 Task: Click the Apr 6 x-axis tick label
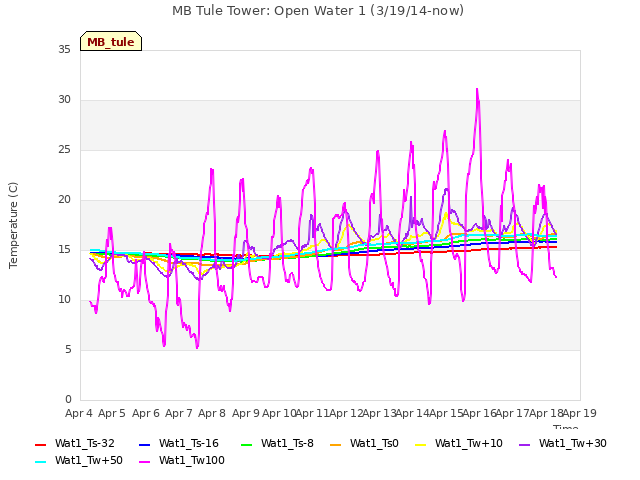146,413
